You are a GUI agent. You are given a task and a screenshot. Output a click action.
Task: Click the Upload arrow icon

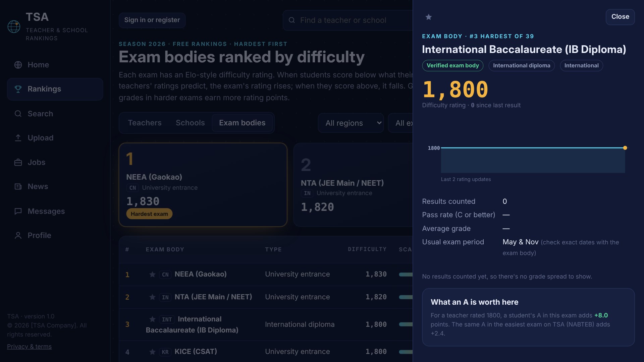click(18, 138)
